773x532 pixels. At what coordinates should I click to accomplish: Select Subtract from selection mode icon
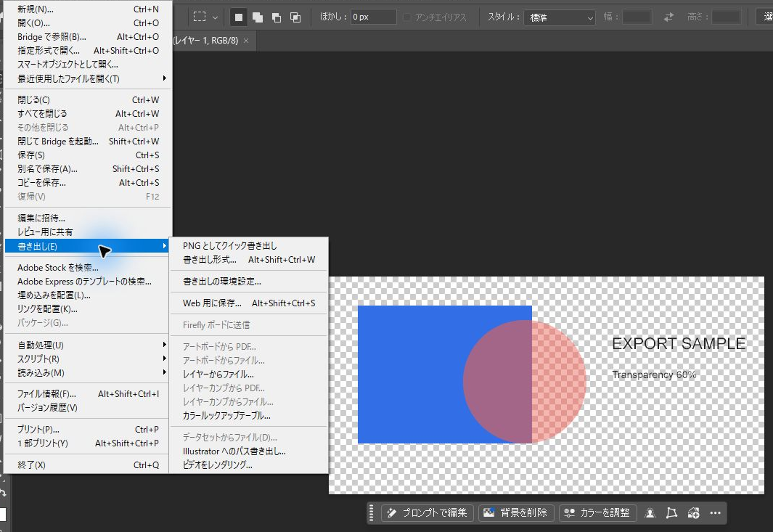tap(276, 17)
